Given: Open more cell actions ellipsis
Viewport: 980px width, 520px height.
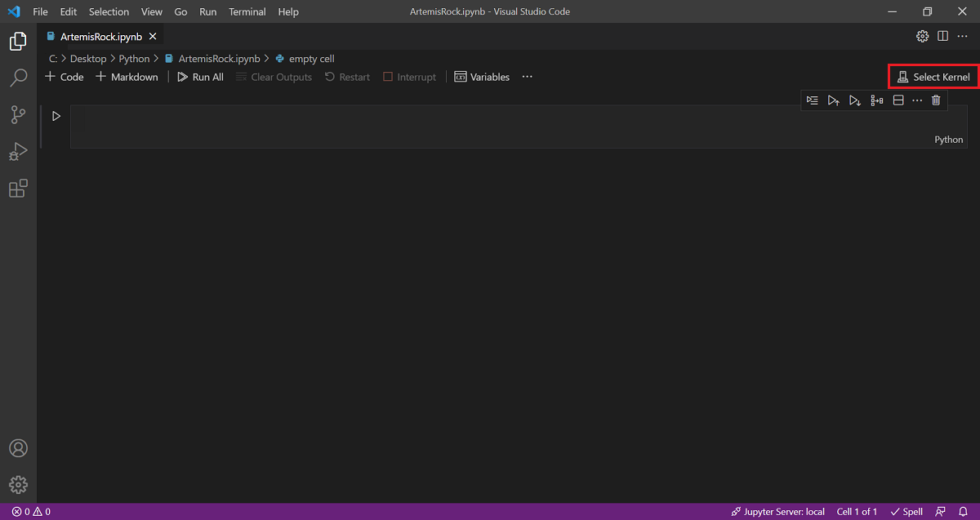Looking at the screenshot, I should pos(917,100).
